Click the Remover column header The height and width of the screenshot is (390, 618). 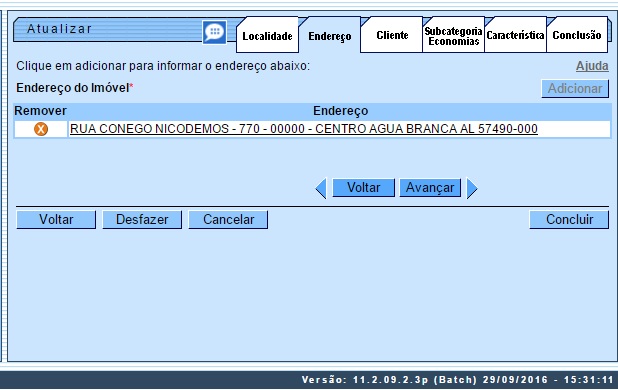pos(40,111)
